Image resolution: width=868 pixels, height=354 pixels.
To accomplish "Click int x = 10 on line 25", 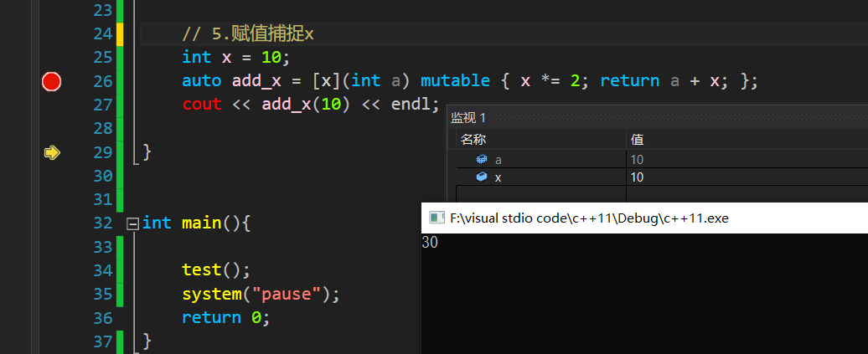I will tap(236, 58).
